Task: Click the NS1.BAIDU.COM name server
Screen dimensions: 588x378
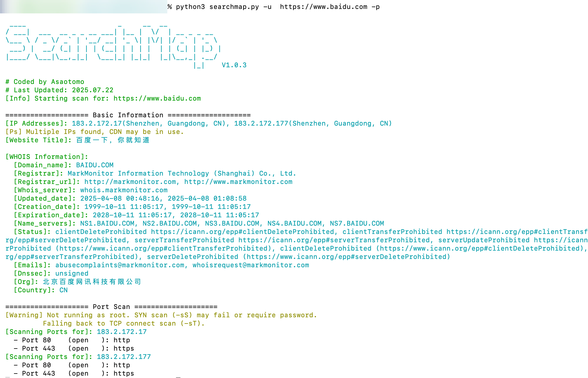Action: coord(107,224)
